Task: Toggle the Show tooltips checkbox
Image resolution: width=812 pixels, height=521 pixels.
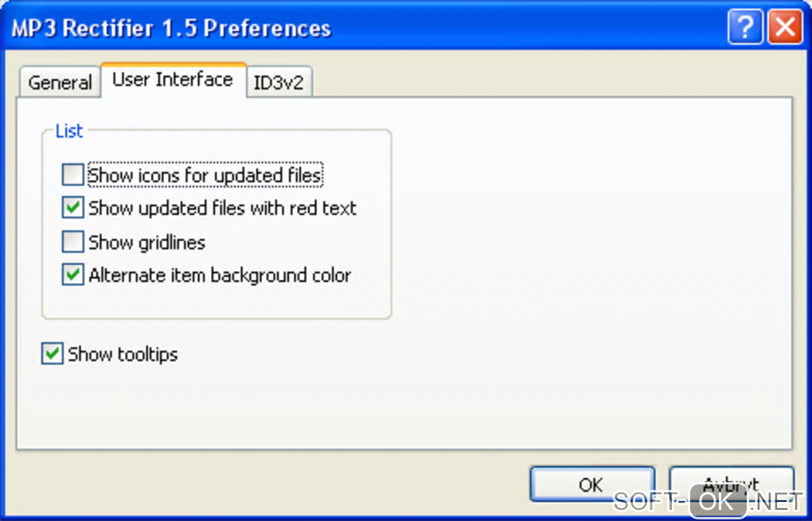Action: 53,354
